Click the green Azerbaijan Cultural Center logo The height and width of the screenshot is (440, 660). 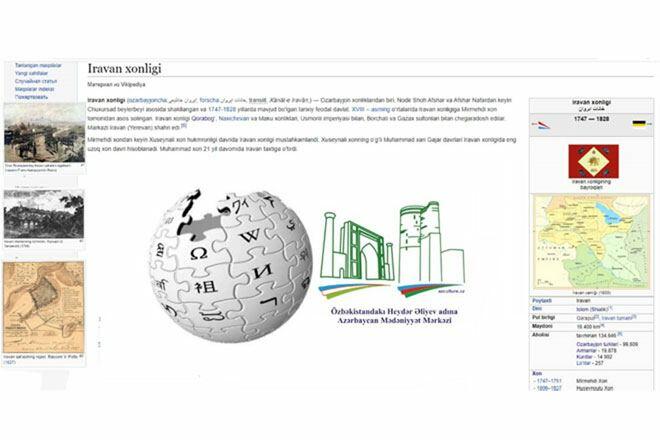pyautogui.click(x=393, y=249)
